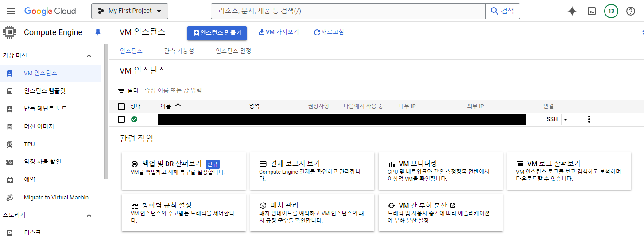Activate Cloud Shell terminal icon
Viewport: 644px width, 246px height.
tap(591, 11)
